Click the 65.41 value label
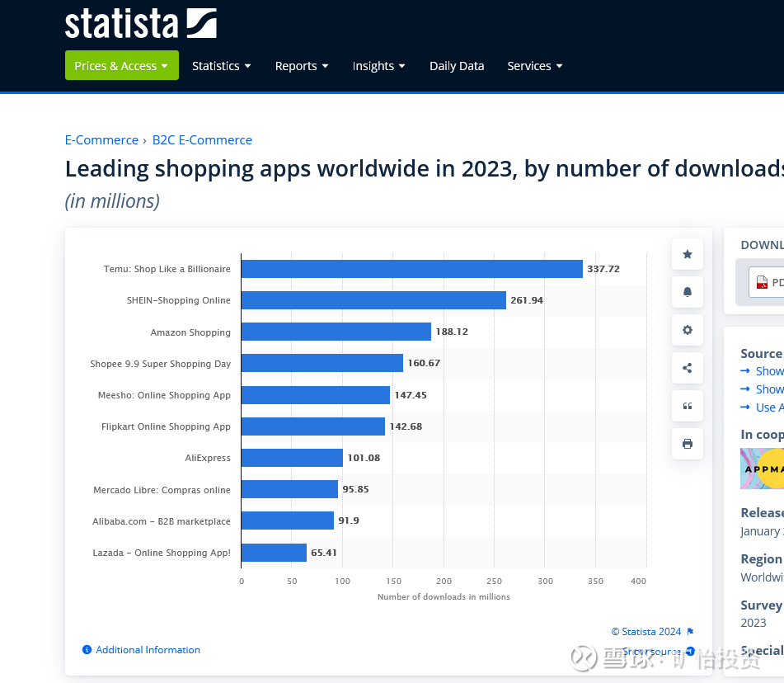 pyautogui.click(x=323, y=553)
